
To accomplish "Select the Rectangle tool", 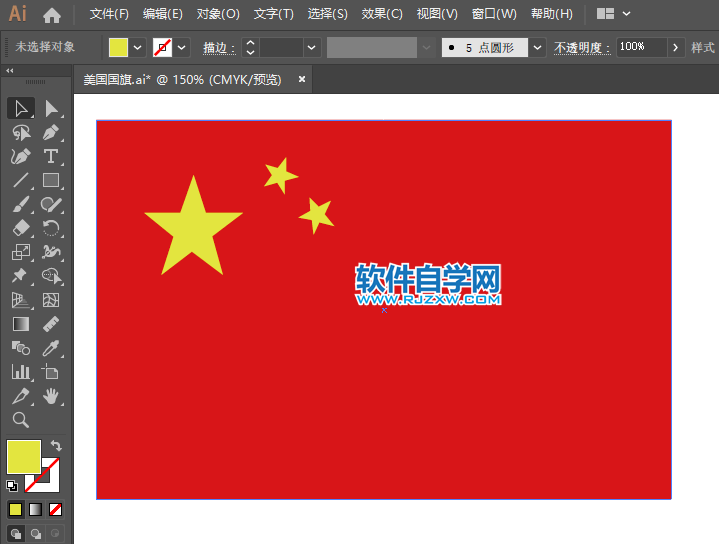I will pyautogui.click(x=51, y=180).
